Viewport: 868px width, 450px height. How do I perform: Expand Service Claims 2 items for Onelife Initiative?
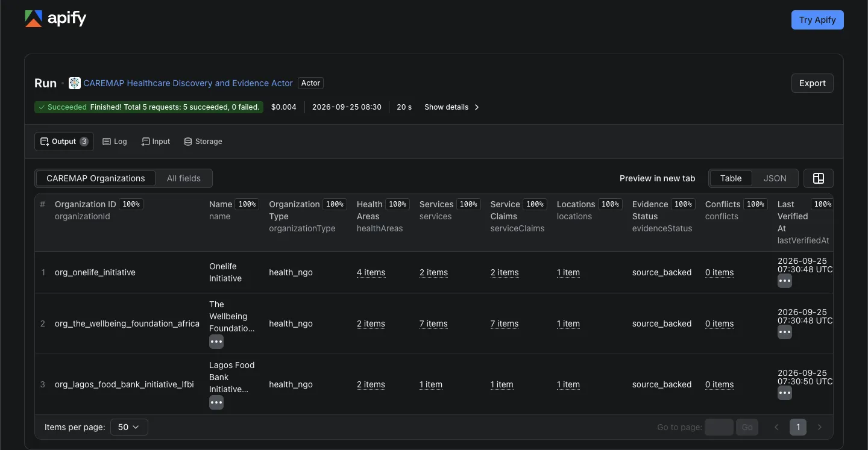coord(505,272)
